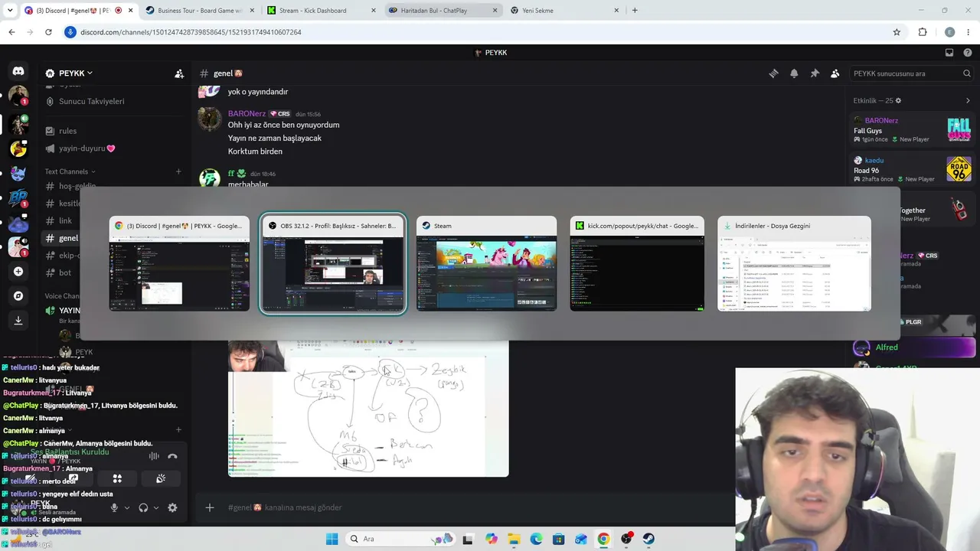The height and width of the screenshot is (551, 980).
Task: Click Download apps icon in server rail
Action: pos(18,321)
